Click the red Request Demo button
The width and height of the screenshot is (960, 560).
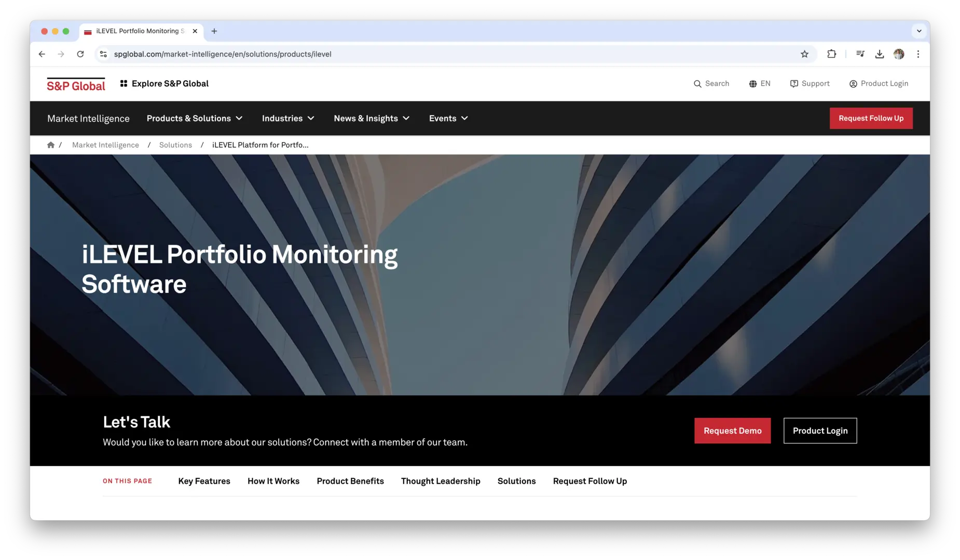click(732, 431)
